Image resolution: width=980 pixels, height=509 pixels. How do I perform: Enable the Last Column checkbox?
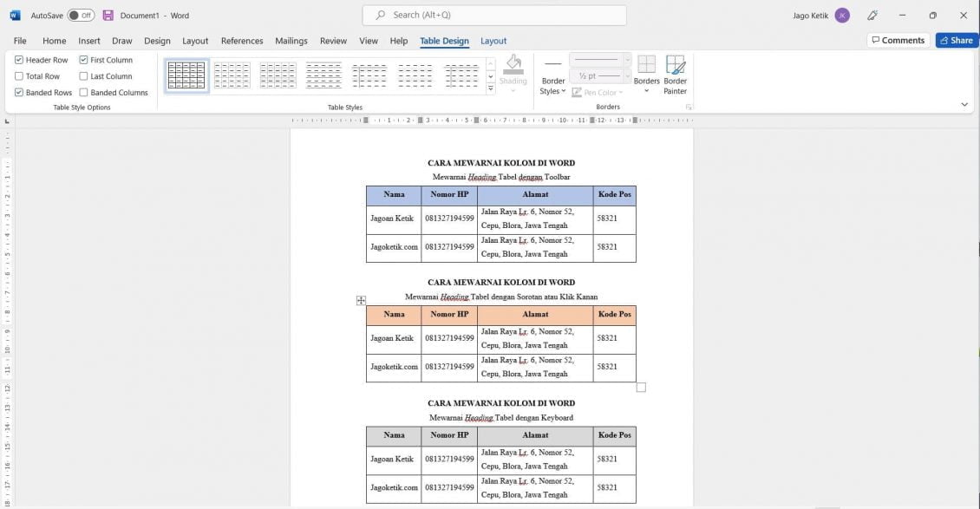click(x=83, y=76)
